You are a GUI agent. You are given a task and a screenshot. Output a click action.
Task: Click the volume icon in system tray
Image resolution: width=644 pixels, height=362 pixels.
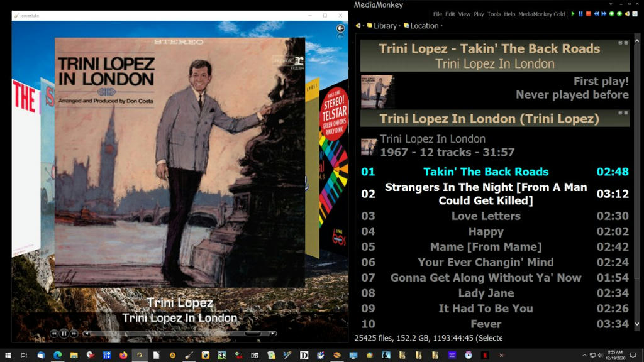[599, 356]
